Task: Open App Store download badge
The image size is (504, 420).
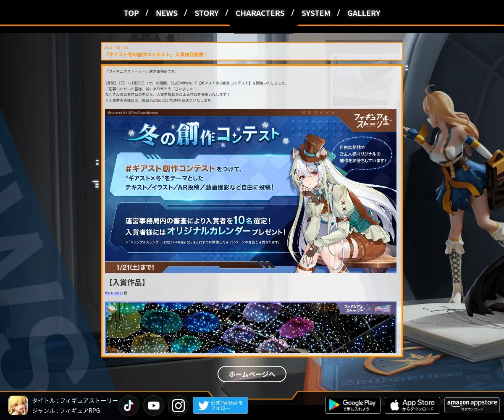Action: coord(412,405)
